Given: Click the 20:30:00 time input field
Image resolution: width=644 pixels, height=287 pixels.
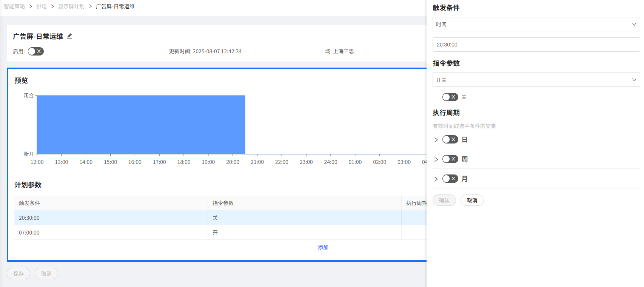Looking at the screenshot, I should (x=536, y=45).
